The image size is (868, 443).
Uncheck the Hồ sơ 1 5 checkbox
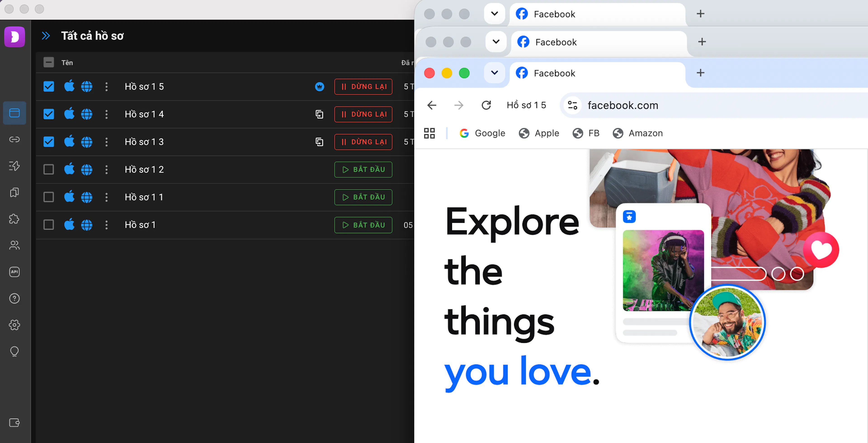pyautogui.click(x=49, y=87)
